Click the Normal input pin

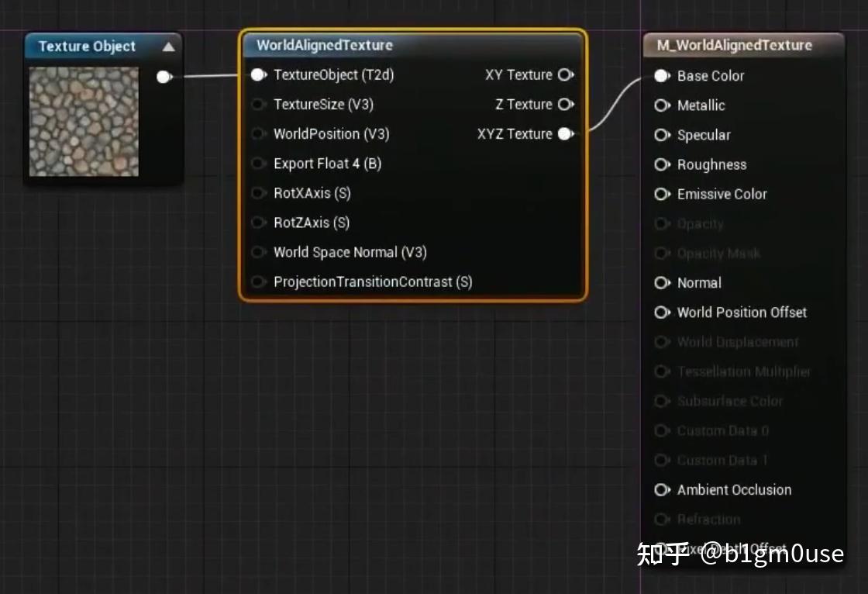tap(661, 282)
